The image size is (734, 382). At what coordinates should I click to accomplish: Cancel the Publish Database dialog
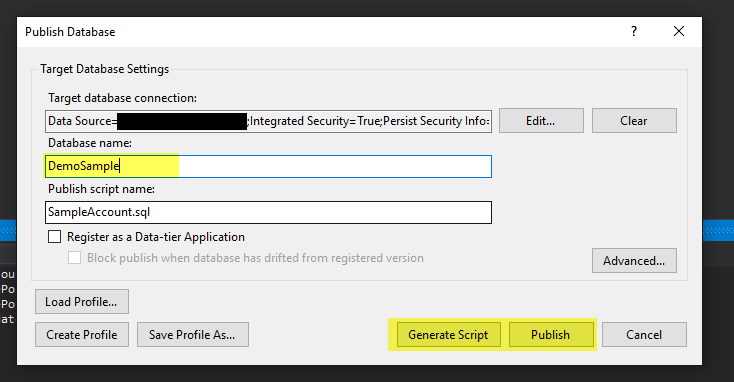(644, 335)
